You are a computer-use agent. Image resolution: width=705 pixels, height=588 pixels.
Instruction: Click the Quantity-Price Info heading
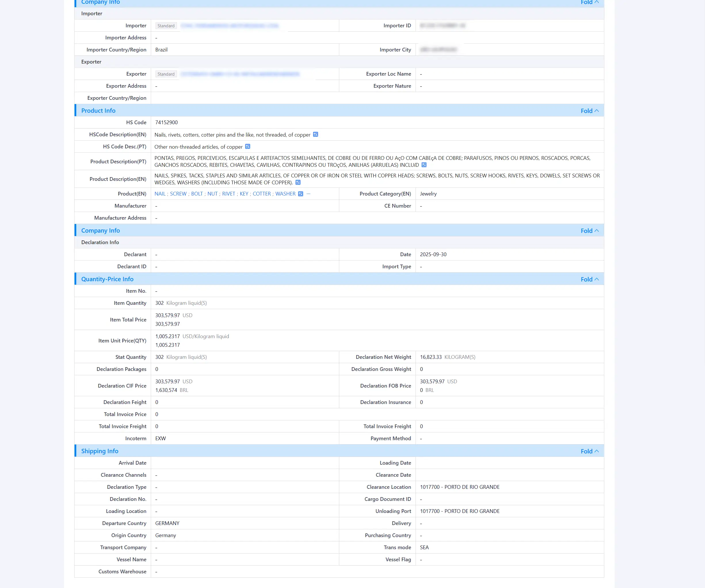click(107, 279)
